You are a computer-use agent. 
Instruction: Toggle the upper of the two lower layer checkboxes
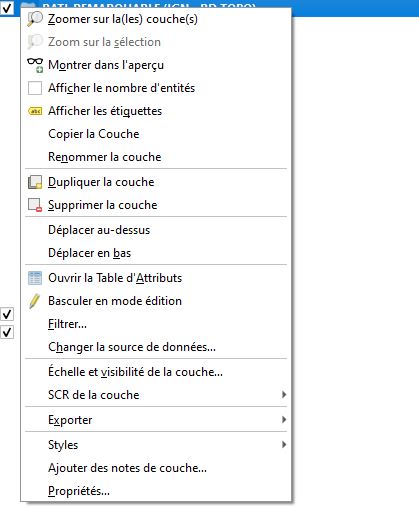pyautogui.click(x=7, y=314)
